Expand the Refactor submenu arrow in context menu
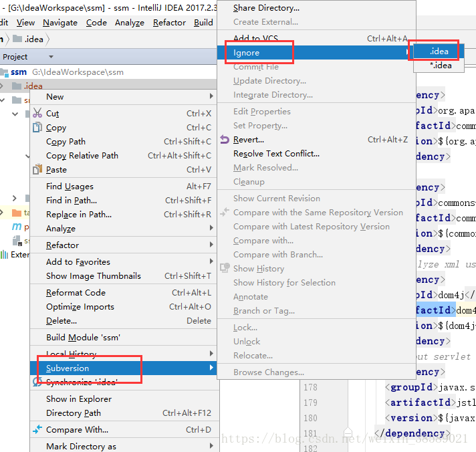 [x=211, y=244]
